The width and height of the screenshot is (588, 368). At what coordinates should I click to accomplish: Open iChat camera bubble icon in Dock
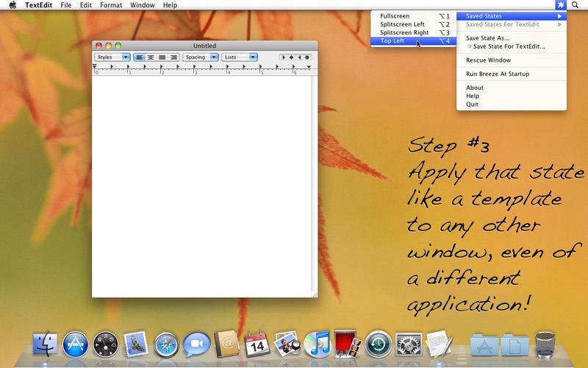click(x=196, y=344)
